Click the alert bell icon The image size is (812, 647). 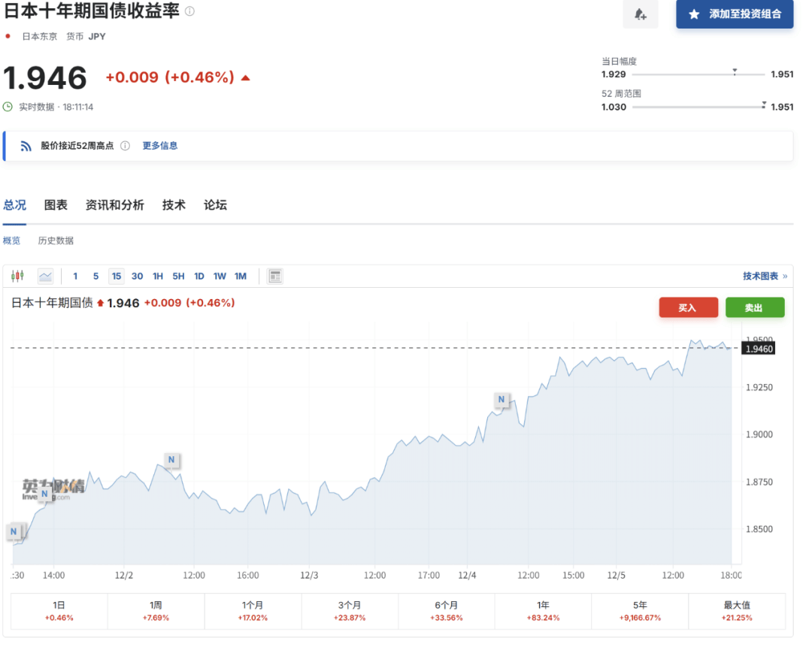[640, 14]
